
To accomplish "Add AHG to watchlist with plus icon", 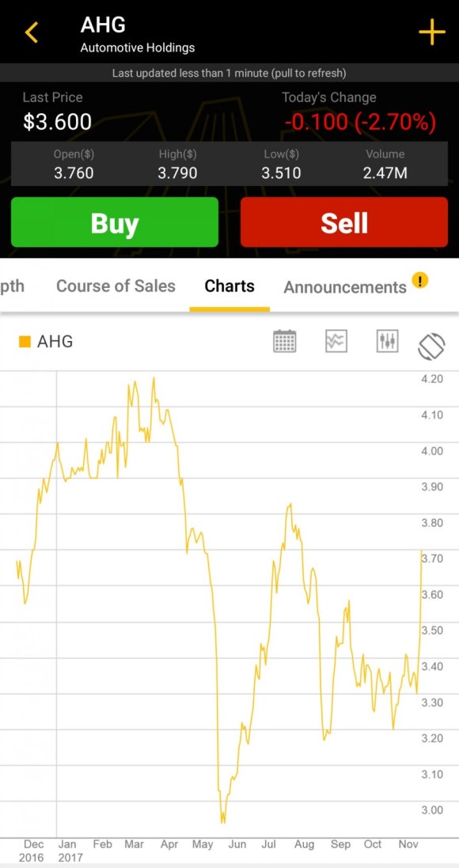I will (x=431, y=32).
